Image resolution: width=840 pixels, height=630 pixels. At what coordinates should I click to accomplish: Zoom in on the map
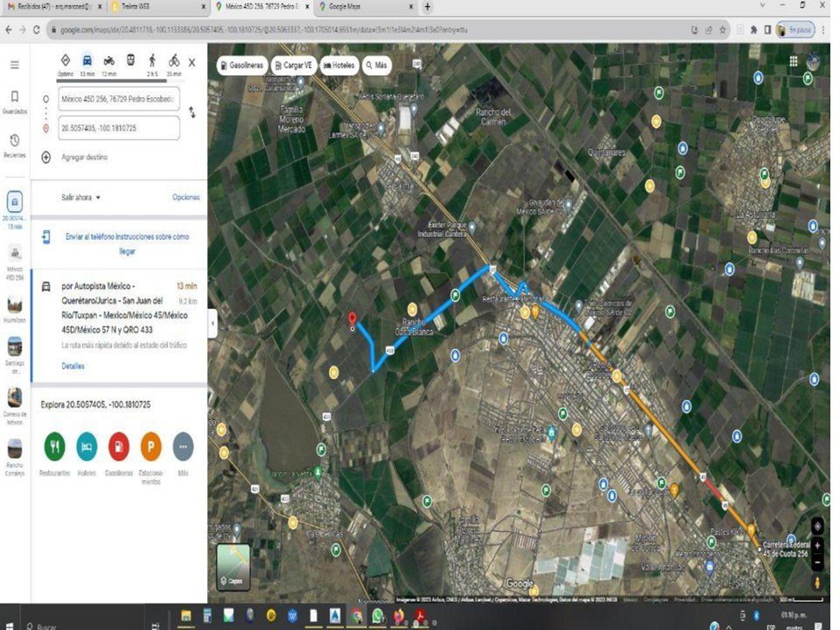tap(817, 545)
